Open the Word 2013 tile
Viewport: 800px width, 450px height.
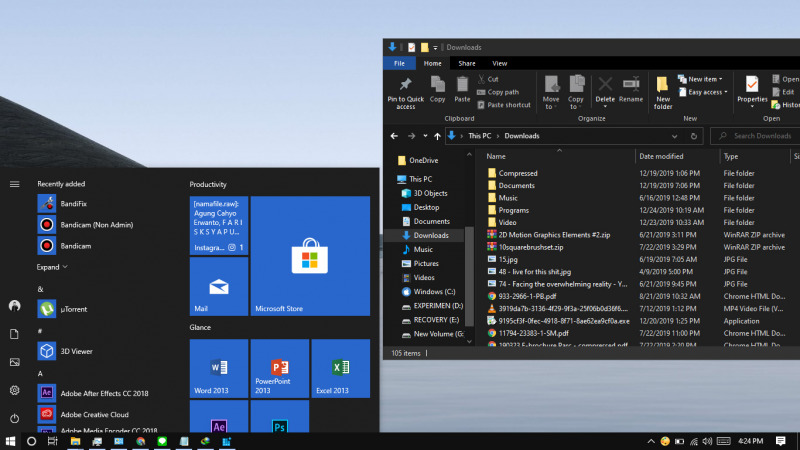click(x=219, y=368)
